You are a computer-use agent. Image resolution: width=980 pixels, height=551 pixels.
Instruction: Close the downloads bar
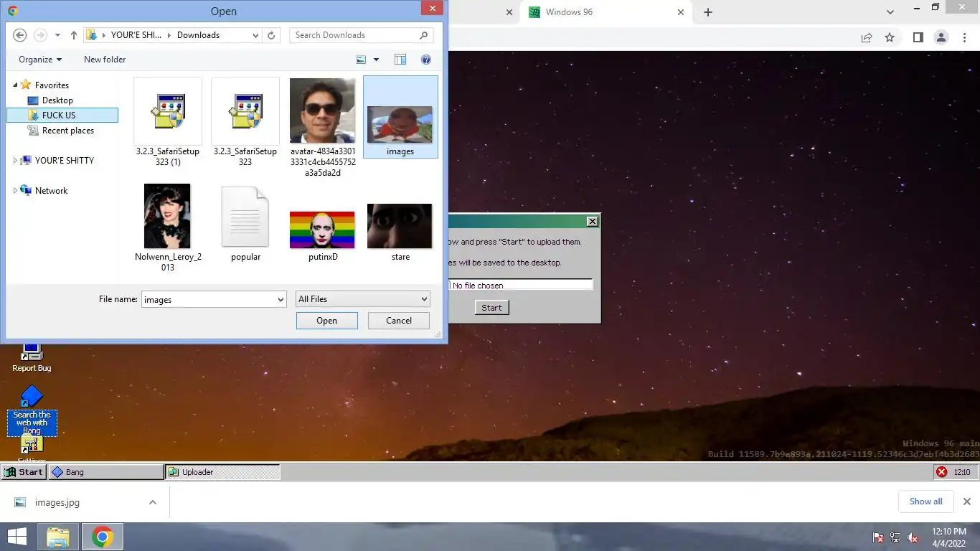[x=966, y=501]
